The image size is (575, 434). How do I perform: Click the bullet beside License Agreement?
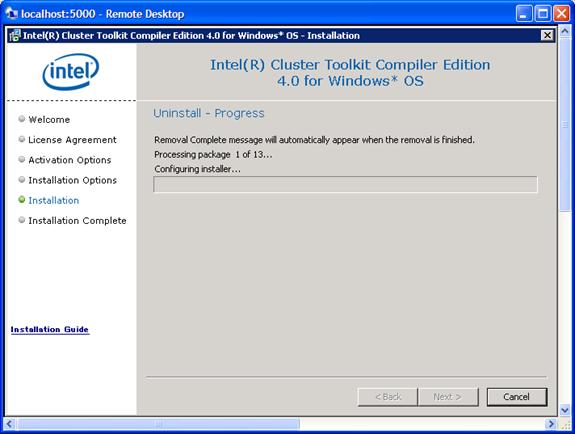22,139
